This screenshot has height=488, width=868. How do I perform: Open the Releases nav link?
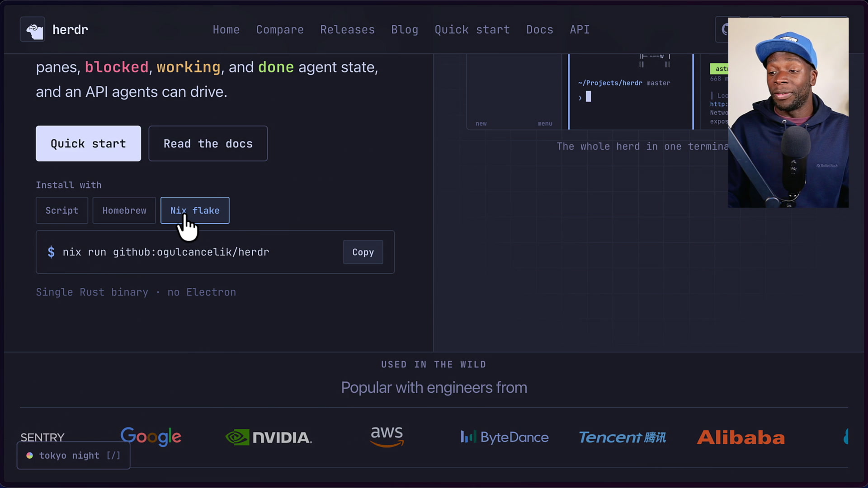347,30
